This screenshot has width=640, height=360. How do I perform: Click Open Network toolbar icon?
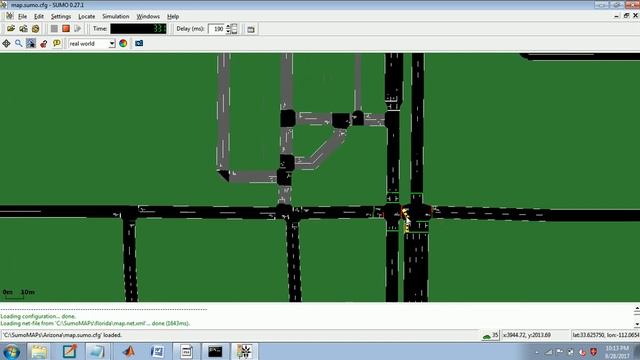click(x=23, y=29)
